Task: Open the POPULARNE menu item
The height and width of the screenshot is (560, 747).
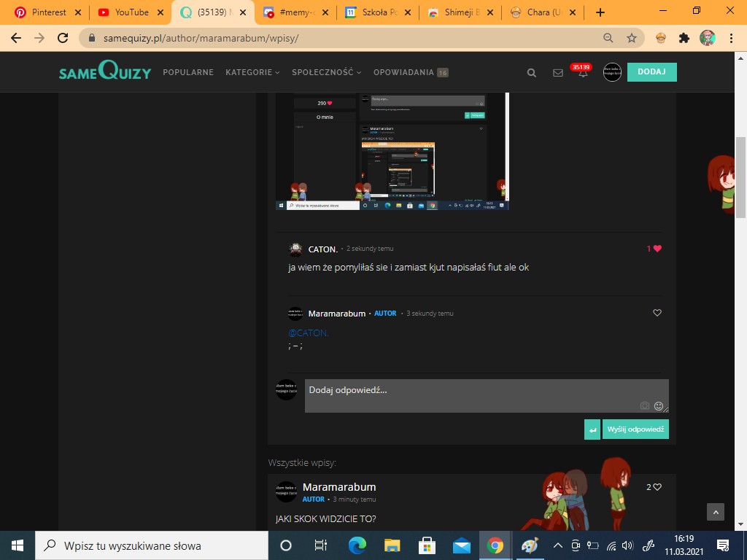Action: point(188,72)
